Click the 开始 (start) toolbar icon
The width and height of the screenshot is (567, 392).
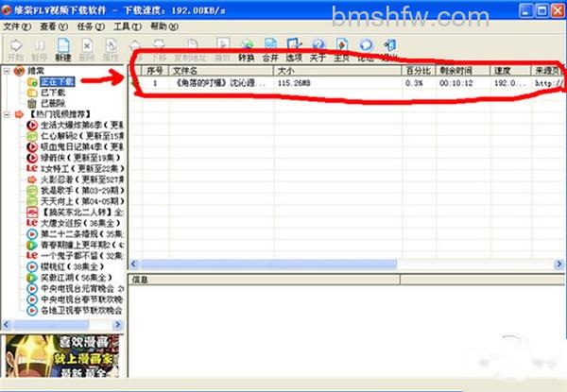pos(16,46)
